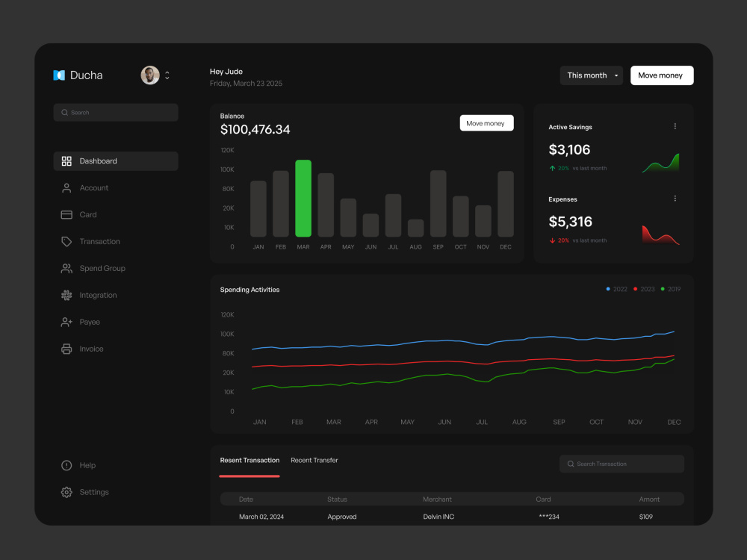Click Move money button in Balance card
This screenshot has height=560, width=747.
[x=486, y=123]
